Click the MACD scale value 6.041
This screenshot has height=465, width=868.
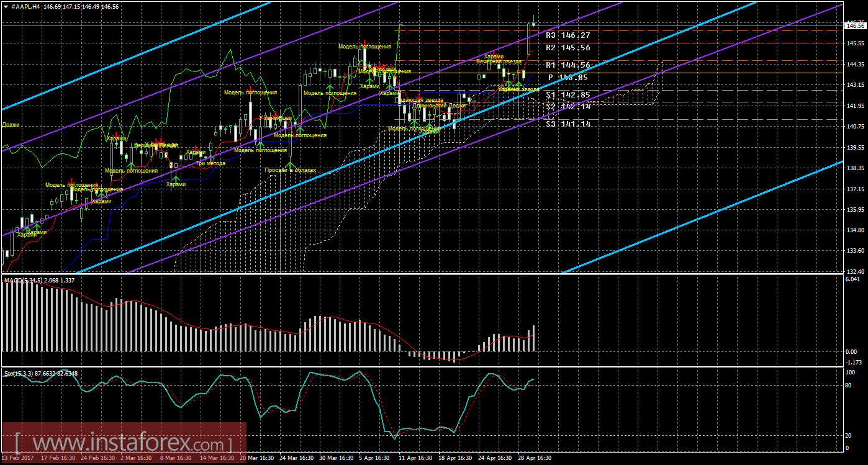click(854, 280)
